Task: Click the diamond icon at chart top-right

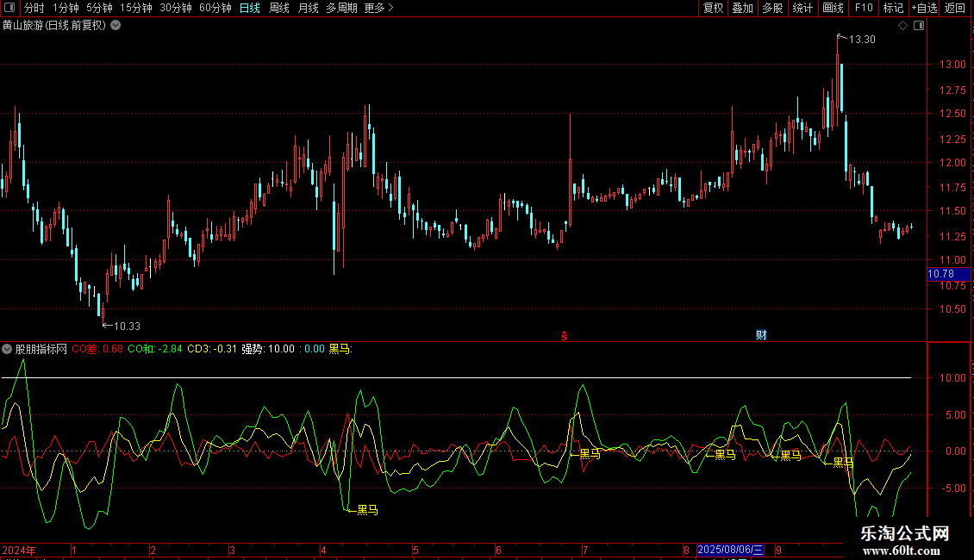Action: coord(902,26)
